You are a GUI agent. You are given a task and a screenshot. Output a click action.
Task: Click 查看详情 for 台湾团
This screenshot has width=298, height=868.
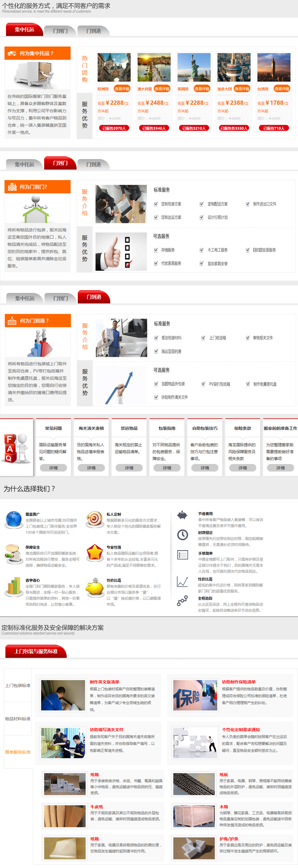click(282, 89)
